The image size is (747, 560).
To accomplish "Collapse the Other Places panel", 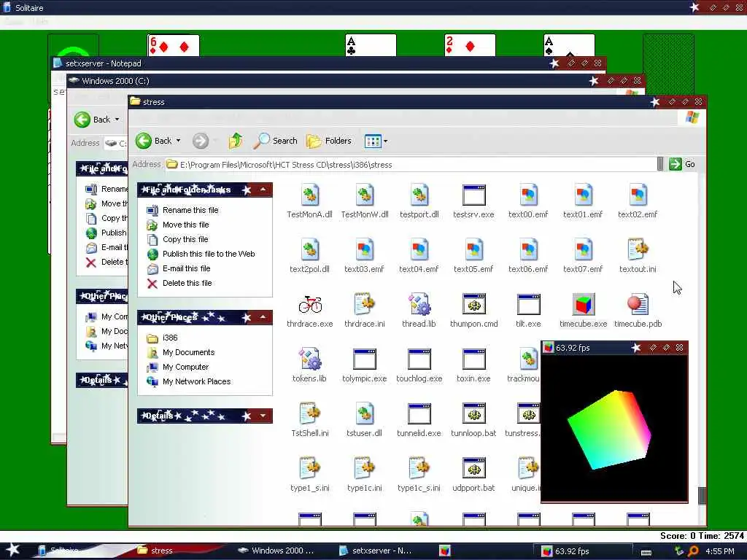I will (x=263, y=317).
